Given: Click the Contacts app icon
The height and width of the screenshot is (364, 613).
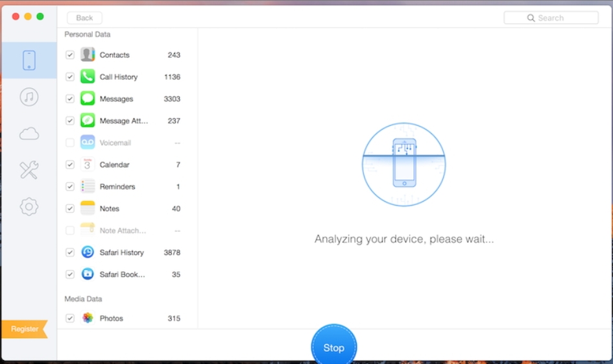Looking at the screenshot, I should [x=88, y=55].
